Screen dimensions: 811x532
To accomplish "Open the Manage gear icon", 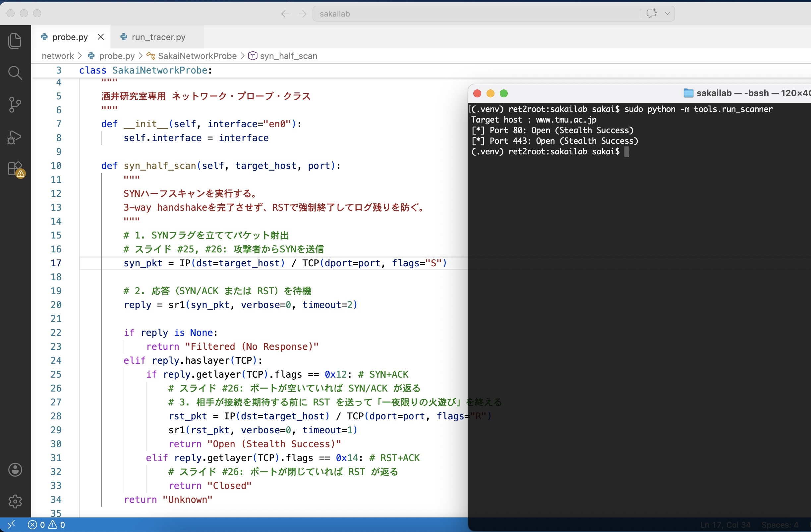I will pyautogui.click(x=15, y=501).
